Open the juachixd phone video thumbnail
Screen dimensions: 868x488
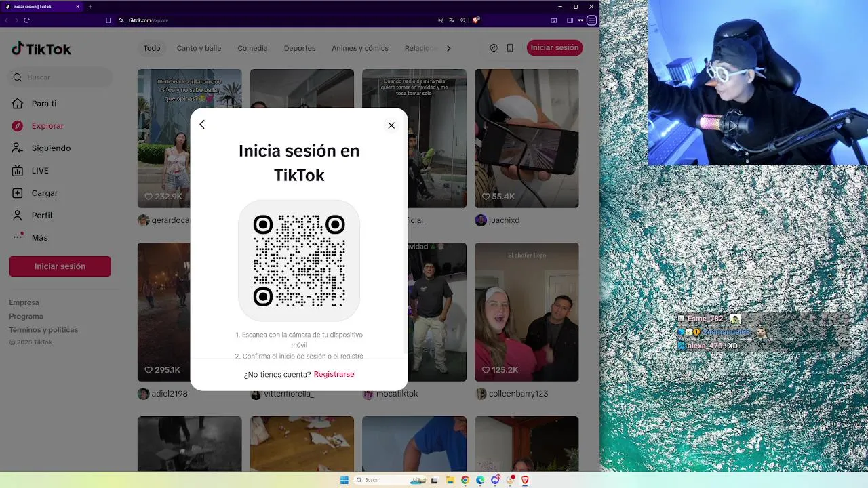tap(526, 138)
